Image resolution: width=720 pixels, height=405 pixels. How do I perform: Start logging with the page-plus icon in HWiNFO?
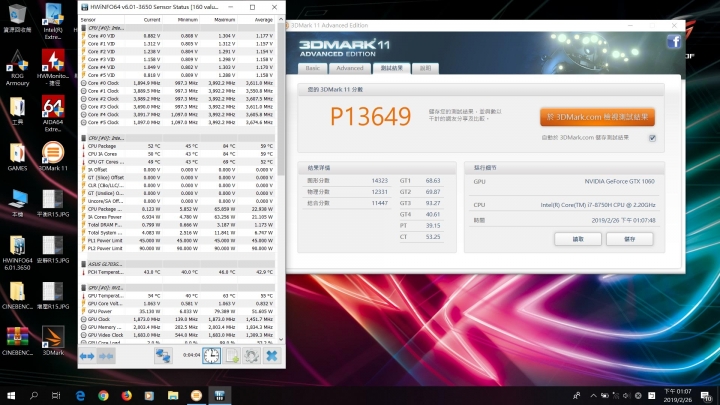pos(232,356)
